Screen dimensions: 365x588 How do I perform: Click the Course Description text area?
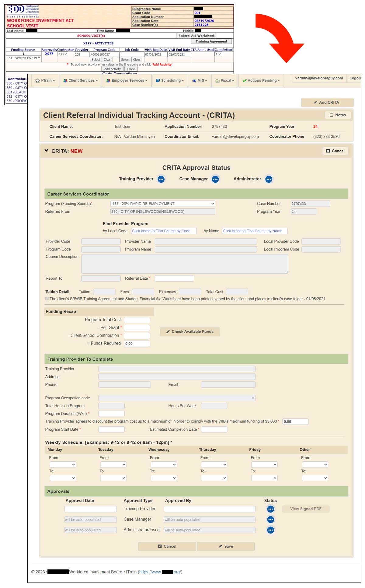pos(185,264)
